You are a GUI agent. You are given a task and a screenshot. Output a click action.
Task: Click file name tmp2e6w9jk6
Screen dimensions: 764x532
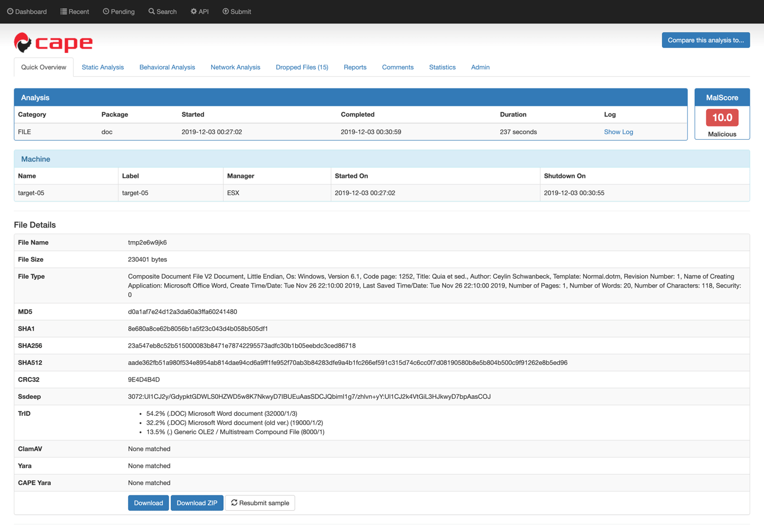tap(147, 242)
